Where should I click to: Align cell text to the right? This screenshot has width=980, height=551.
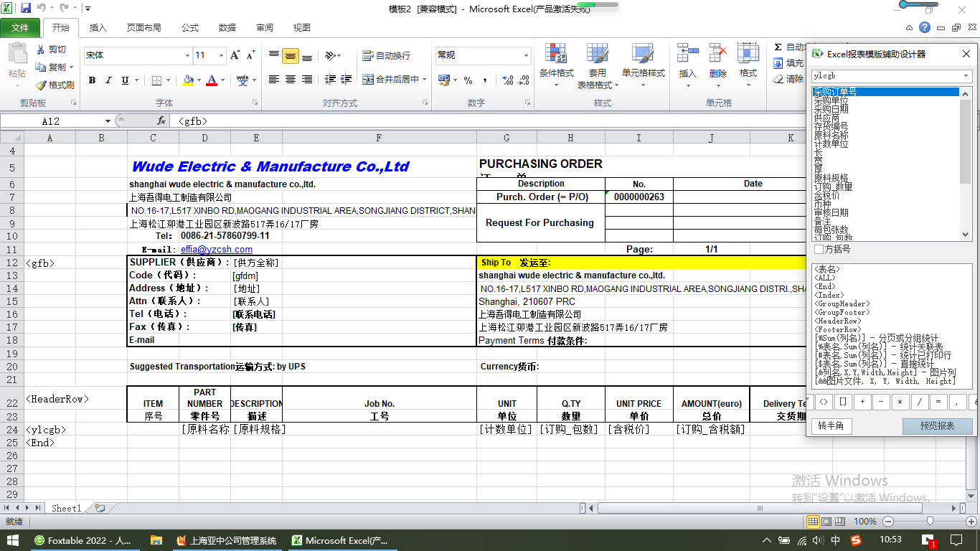(x=307, y=80)
